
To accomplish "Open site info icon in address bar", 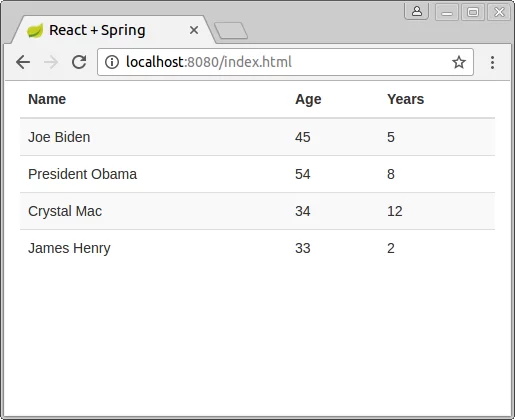I will click(112, 62).
